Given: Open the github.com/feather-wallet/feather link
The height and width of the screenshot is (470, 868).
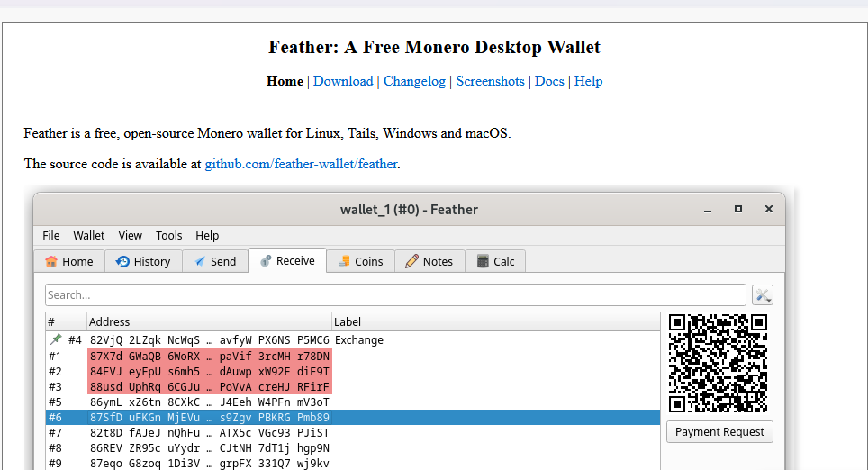Looking at the screenshot, I should (x=301, y=165).
